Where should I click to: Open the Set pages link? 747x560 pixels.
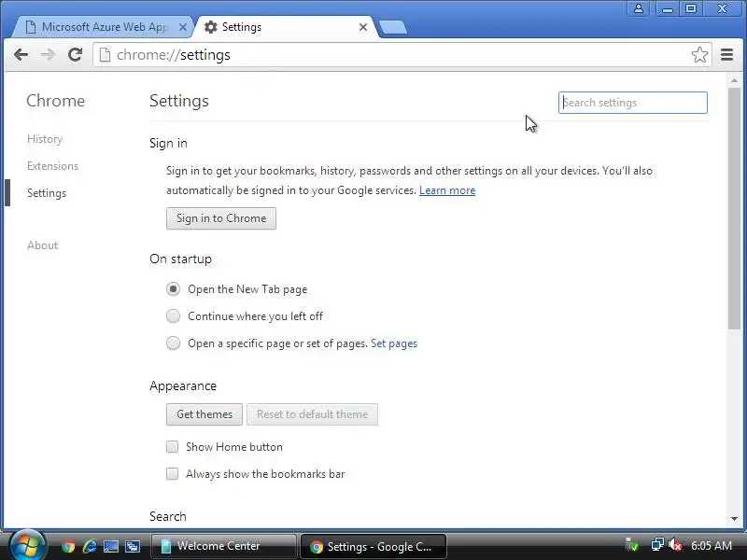pyautogui.click(x=393, y=343)
